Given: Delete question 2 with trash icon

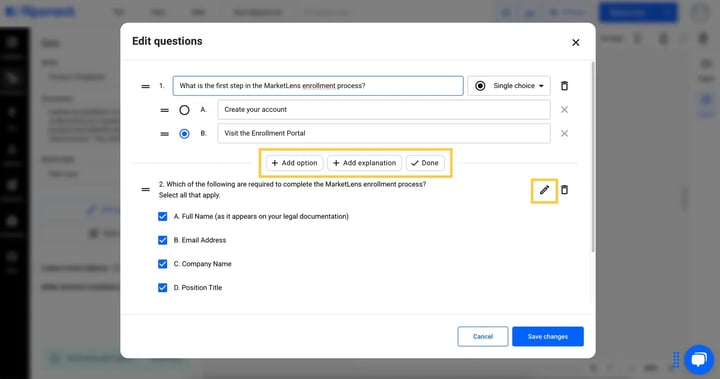Looking at the screenshot, I should tap(564, 190).
